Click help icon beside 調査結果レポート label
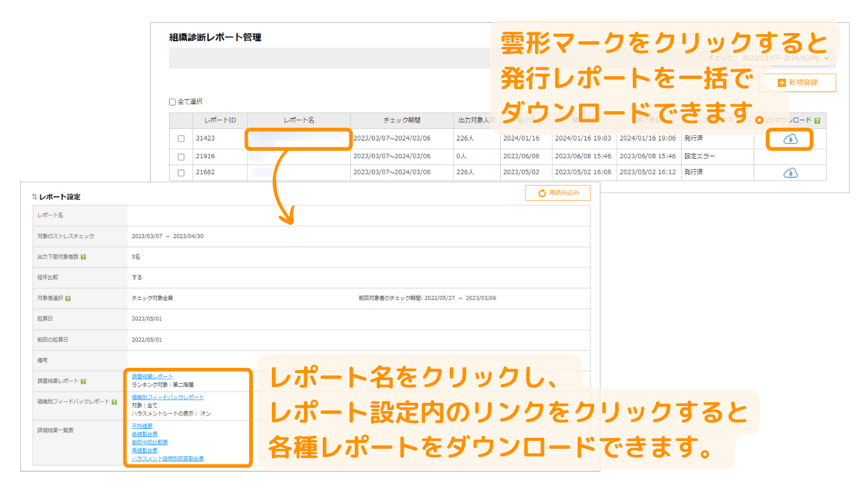This screenshot has width=868, height=488. click(84, 381)
